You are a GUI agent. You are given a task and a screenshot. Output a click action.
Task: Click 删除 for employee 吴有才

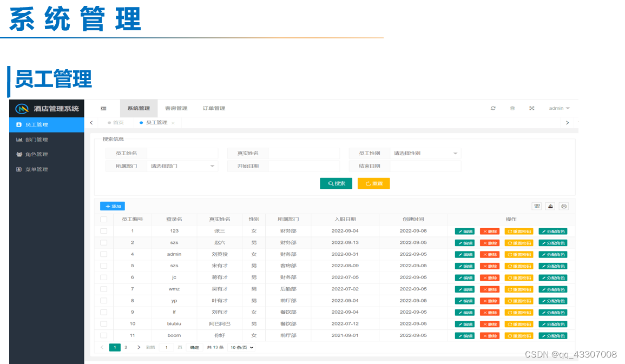[490, 289]
